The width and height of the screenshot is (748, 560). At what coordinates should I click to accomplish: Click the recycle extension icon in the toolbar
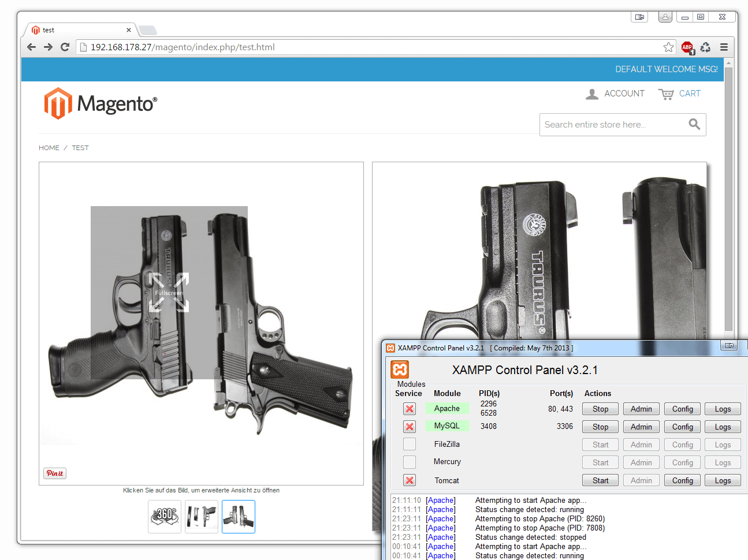pyautogui.click(x=705, y=47)
